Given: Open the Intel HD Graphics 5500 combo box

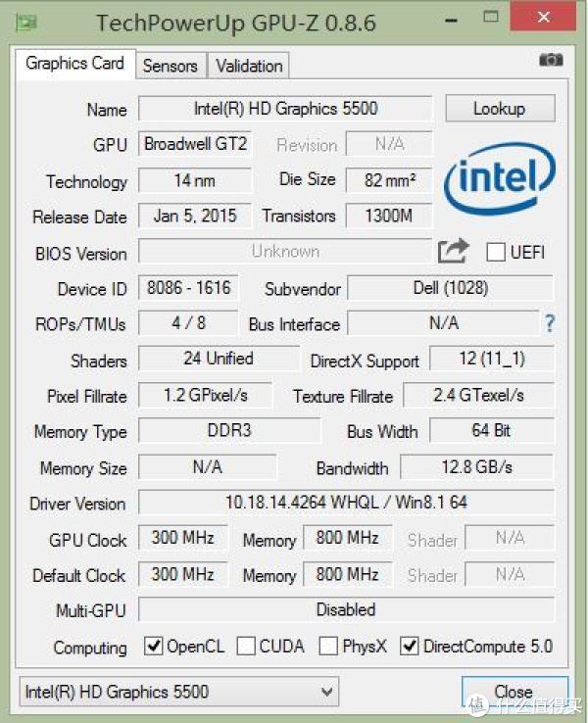Looking at the screenshot, I should 179,692.
